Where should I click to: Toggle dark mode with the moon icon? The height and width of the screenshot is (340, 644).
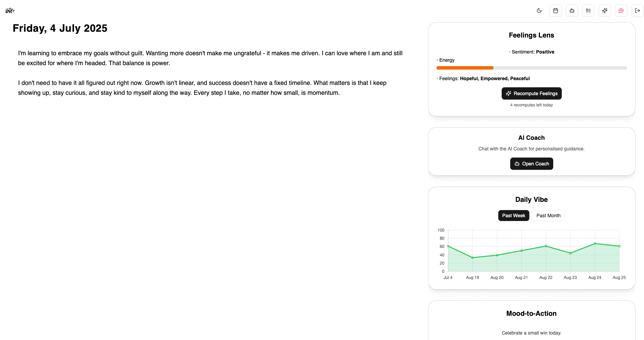(x=539, y=11)
